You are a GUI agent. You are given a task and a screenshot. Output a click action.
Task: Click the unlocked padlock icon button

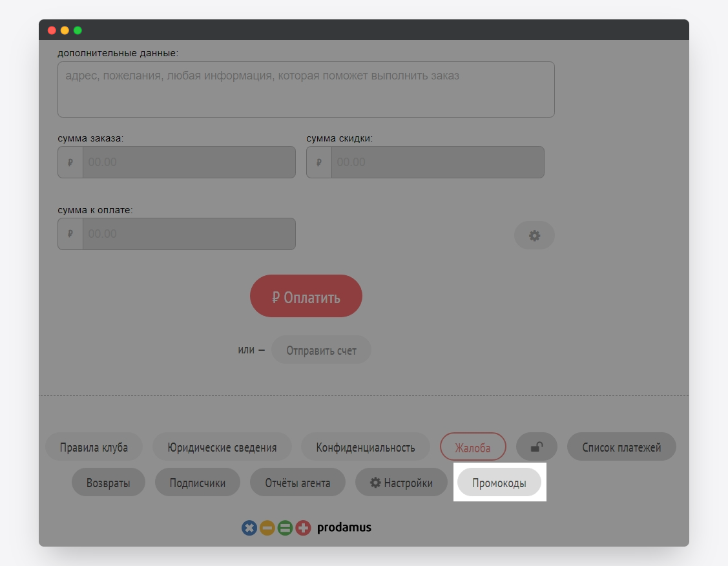(537, 447)
